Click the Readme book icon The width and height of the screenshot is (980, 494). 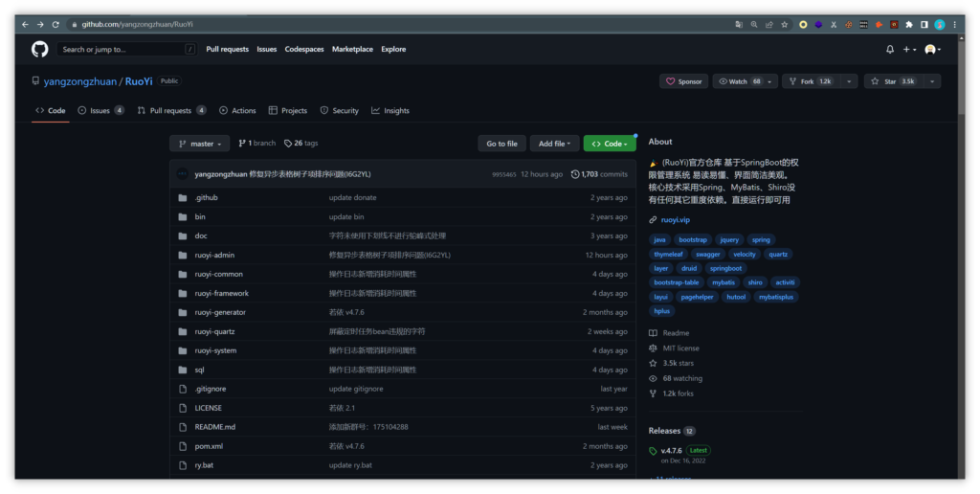(x=653, y=333)
